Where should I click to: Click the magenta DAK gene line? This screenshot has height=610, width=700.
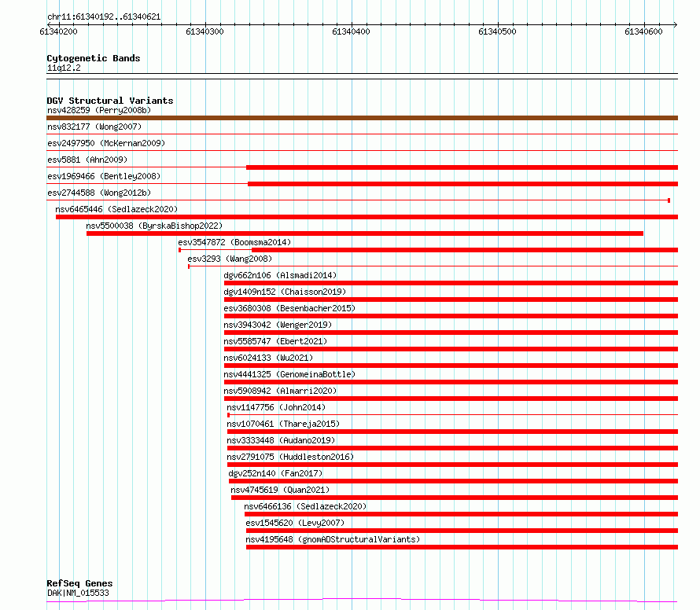coord(362,601)
